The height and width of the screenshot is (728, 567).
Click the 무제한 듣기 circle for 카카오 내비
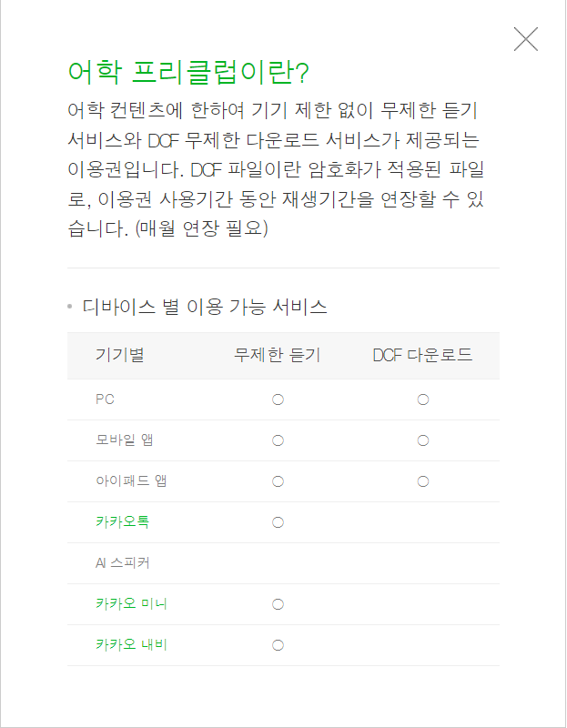point(277,644)
